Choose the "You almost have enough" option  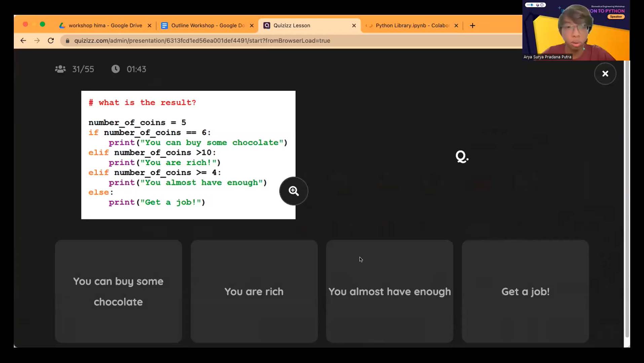tap(389, 291)
